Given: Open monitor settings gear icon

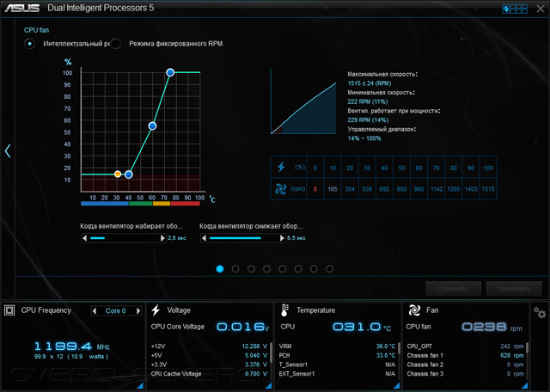Looking at the screenshot, I should point(540,312).
